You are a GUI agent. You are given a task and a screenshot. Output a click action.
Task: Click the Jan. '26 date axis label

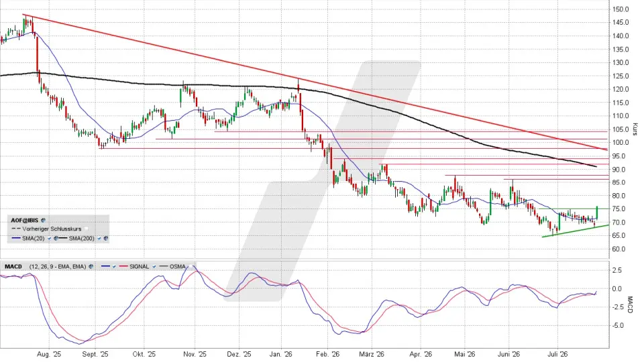(x=281, y=354)
